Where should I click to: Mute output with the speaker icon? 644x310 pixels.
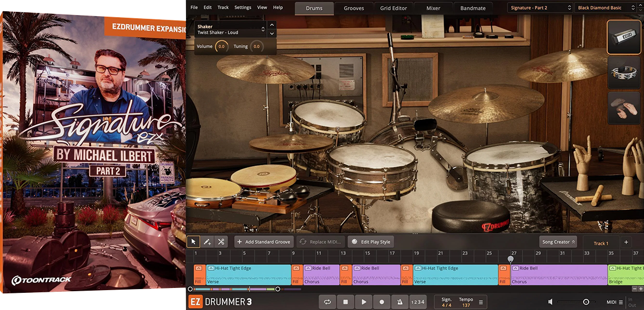[x=550, y=302]
